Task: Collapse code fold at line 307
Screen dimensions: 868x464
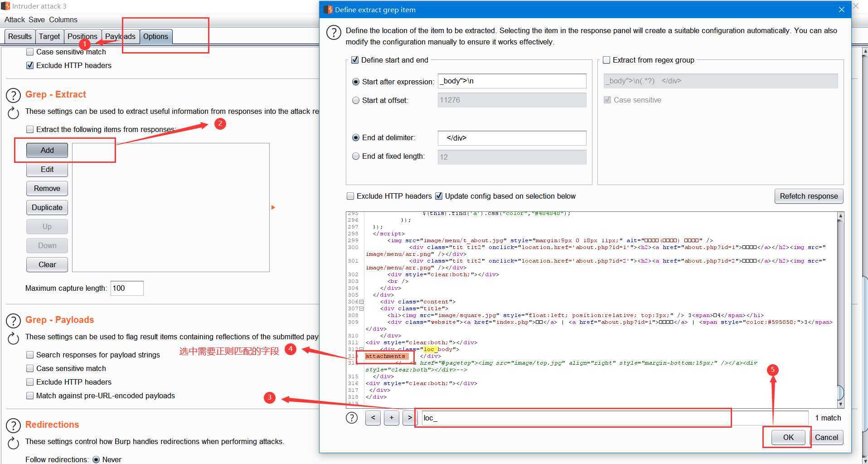Action: point(362,308)
